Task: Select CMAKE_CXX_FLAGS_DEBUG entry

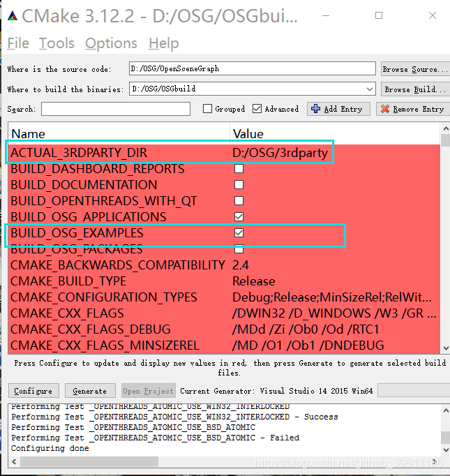Action: click(x=91, y=329)
